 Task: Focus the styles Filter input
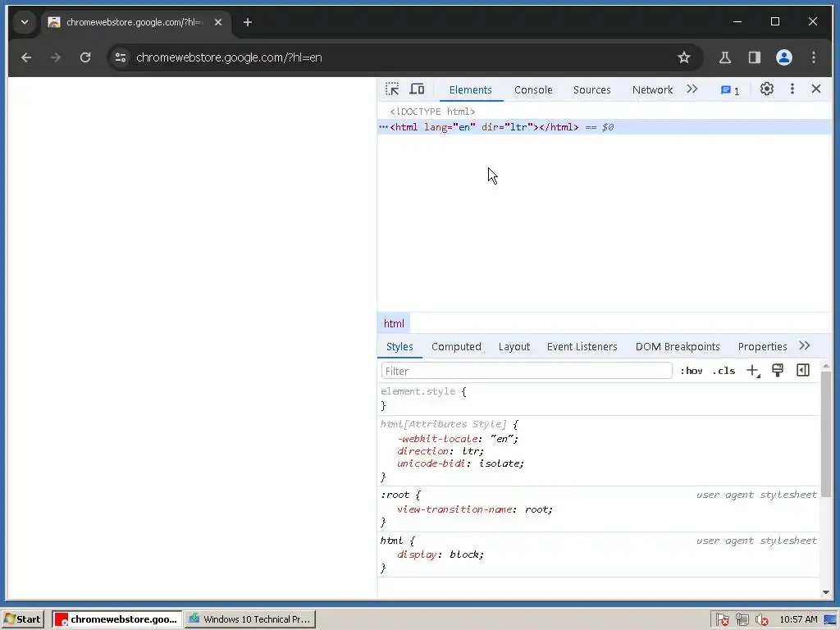[x=527, y=371]
